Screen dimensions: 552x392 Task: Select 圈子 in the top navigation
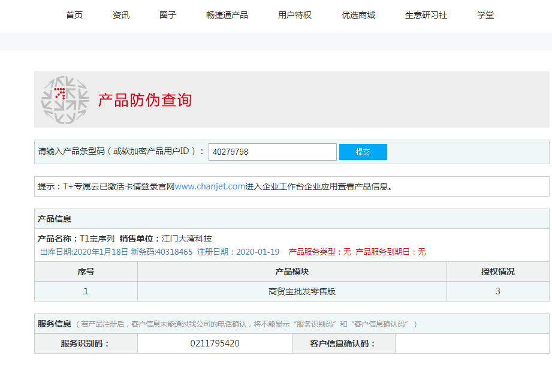[x=168, y=15]
